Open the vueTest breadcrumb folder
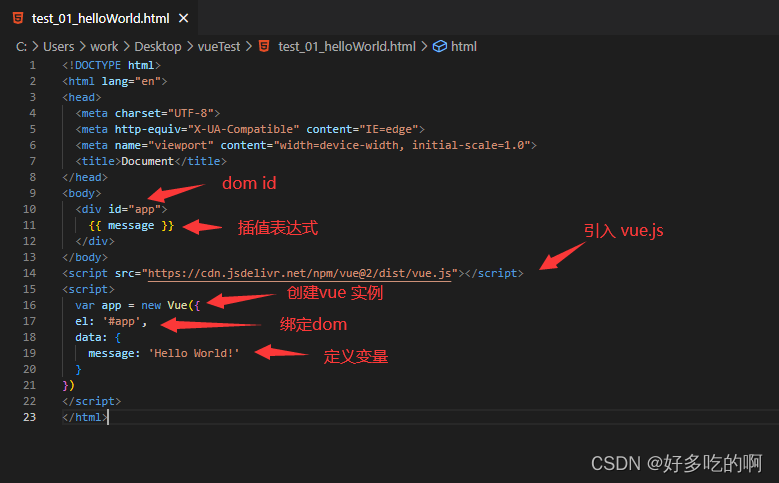Viewport: 779px width, 483px height. click(219, 47)
